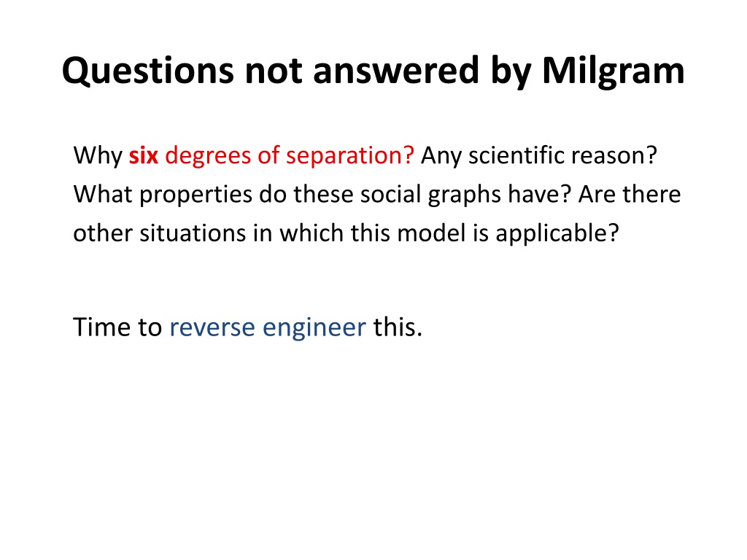Image resolution: width=747 pixels, height=560 pixels.
Task: Click the text "Any scientific reason?"
Action: 539,156
